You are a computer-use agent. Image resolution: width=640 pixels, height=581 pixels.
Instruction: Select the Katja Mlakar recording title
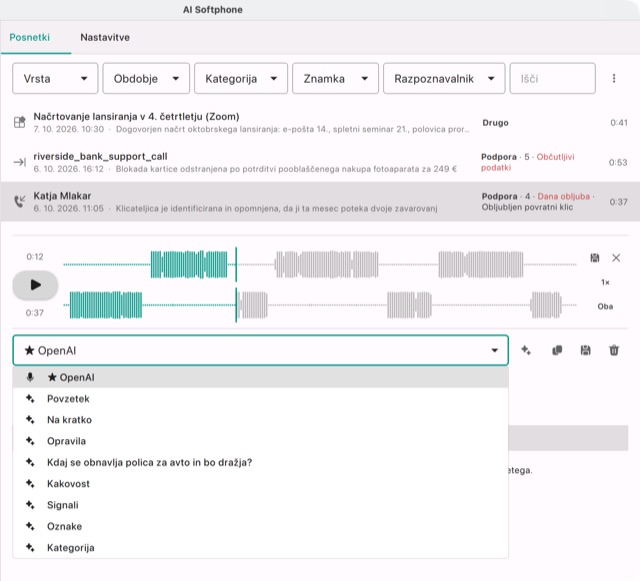(62, 196)
